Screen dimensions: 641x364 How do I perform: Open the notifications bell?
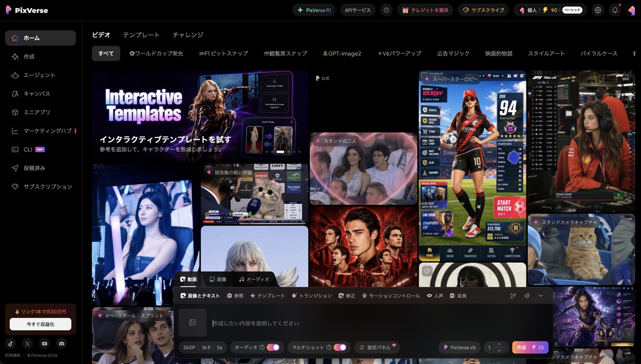click(x=615, y=10)
